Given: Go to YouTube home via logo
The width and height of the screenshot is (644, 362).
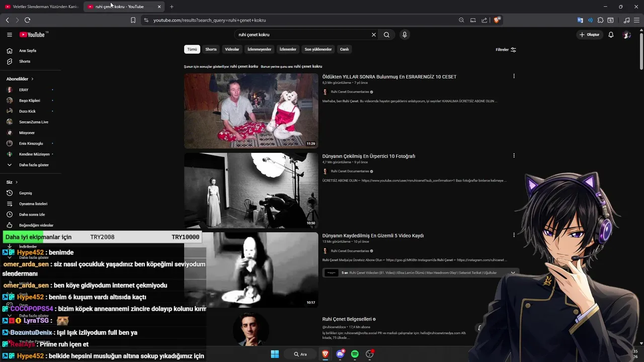Looking at the screenshot, I should point(33,35).
